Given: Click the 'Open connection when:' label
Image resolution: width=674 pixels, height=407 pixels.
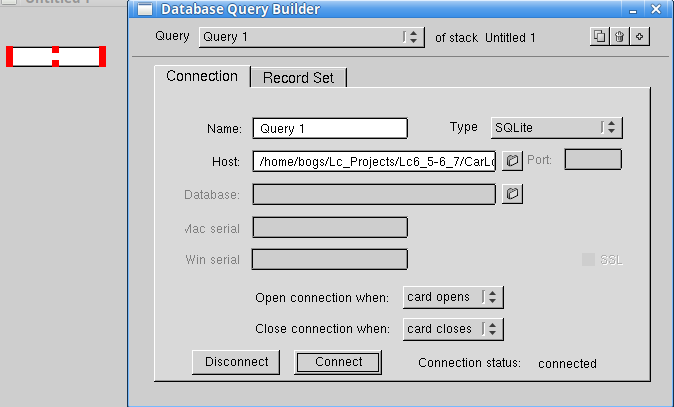Looking at the screenshot, I should tap(322, 298).
